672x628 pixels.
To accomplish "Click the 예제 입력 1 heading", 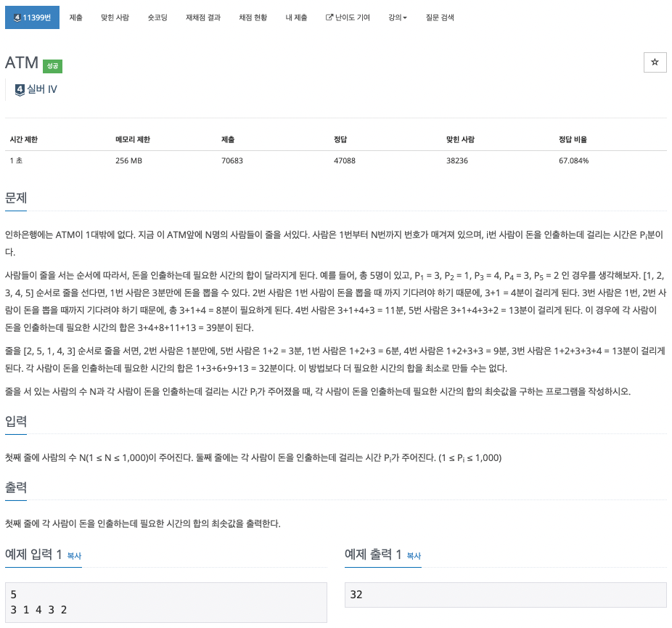I will [x=33, y=554].
